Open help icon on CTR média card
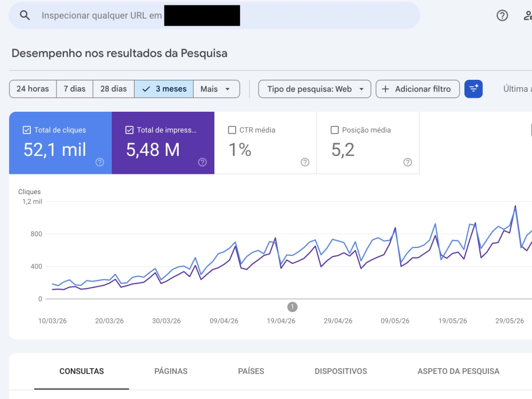Screen dimensions: 532x399 click(x=305, y=162)
